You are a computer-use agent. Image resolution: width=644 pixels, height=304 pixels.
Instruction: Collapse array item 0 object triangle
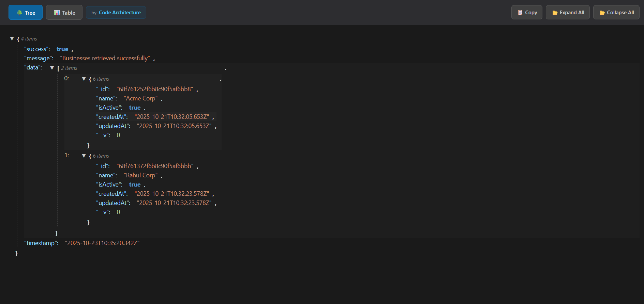point(84,79)
